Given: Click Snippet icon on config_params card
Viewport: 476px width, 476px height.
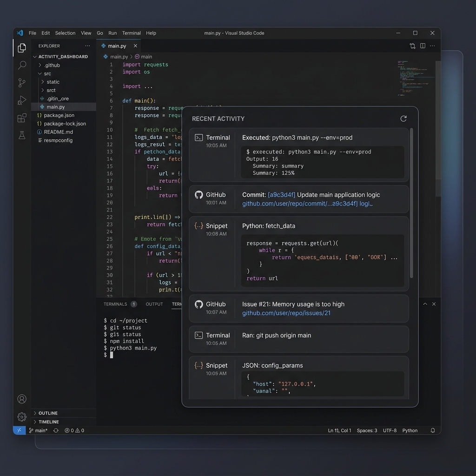Looking at the screenshot, I should pos(198,365).
